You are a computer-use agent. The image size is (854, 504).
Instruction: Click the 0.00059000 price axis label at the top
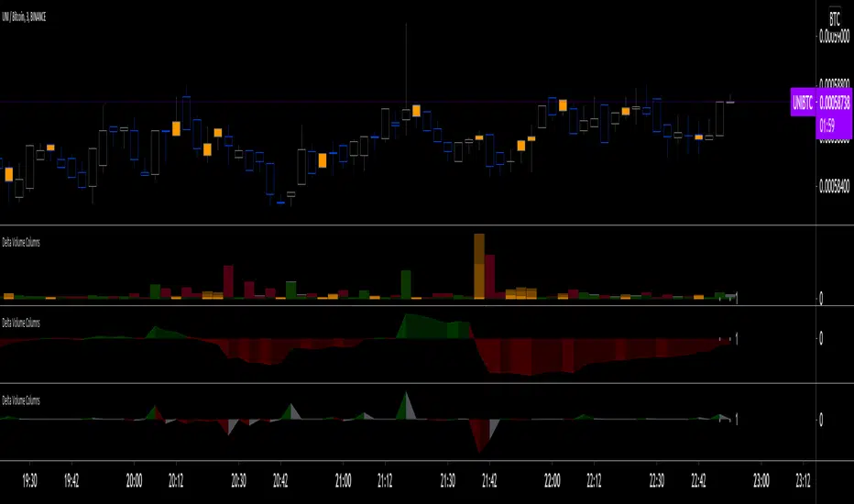click(834, 37)
